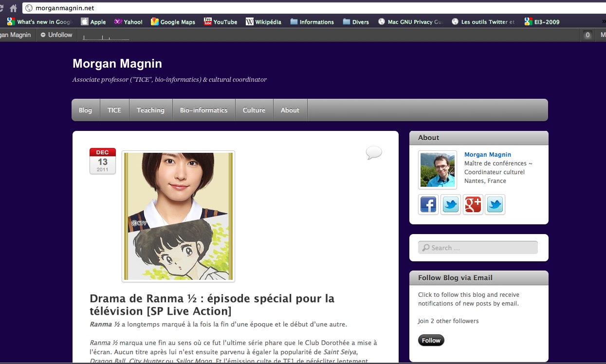Open the Wikipédia bookmark
The width and height of the screenshot is (606, 364).
coord(263,22)
